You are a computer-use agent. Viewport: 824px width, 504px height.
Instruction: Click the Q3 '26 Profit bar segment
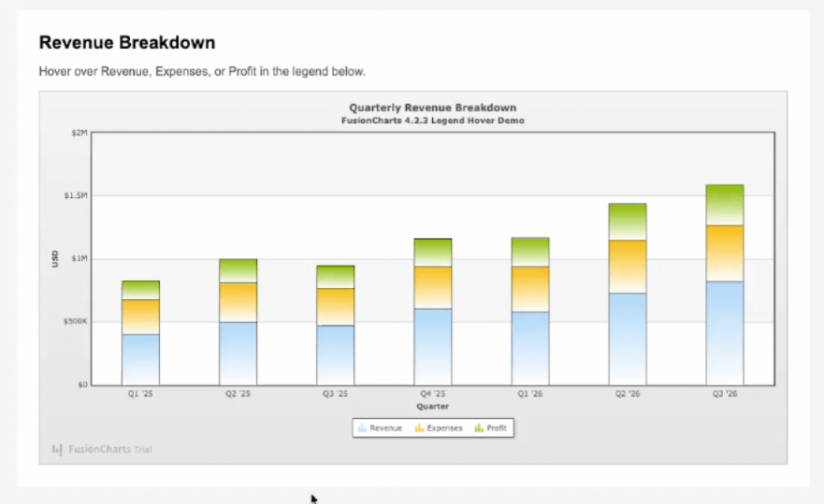point(725,206)
